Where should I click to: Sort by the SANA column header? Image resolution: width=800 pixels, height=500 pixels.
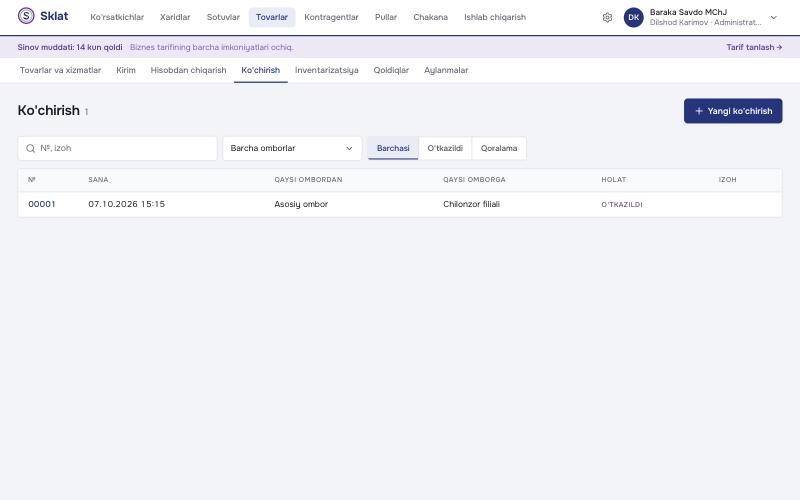[98, 180]
